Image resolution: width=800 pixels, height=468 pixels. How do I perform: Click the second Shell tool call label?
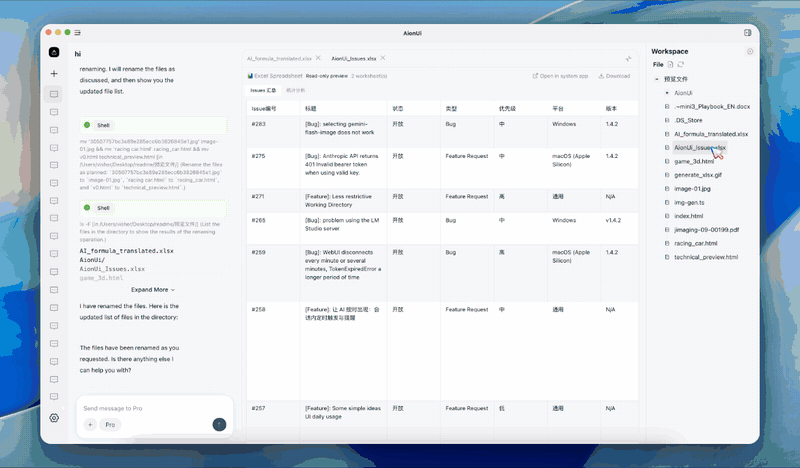click(x=104, y=208)
